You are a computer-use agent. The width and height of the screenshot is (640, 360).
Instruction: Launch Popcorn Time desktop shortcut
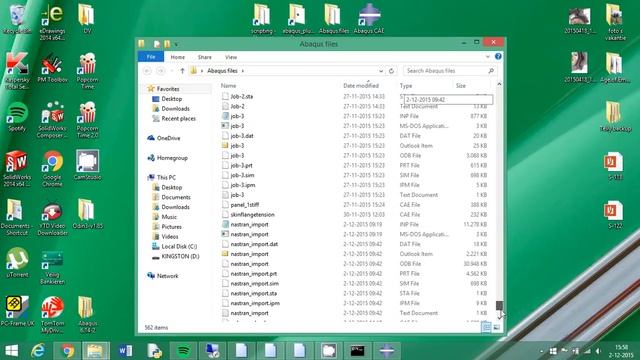(x=87, y=71)
